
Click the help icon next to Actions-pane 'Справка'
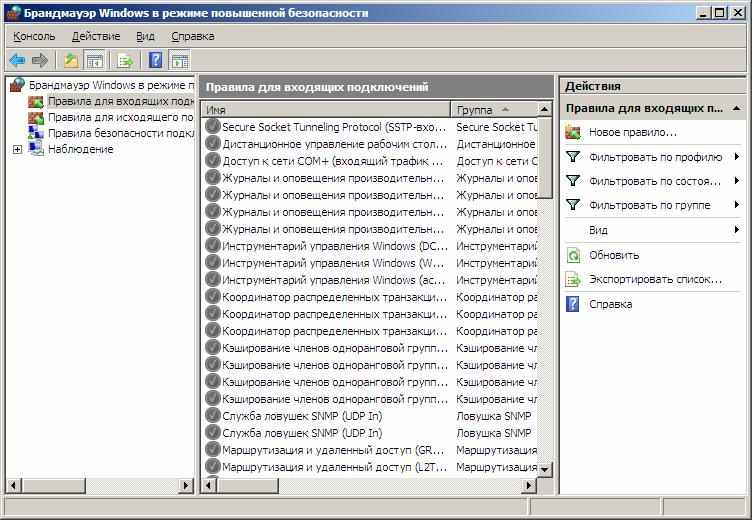pyautogui.click(x=573, y=304)
